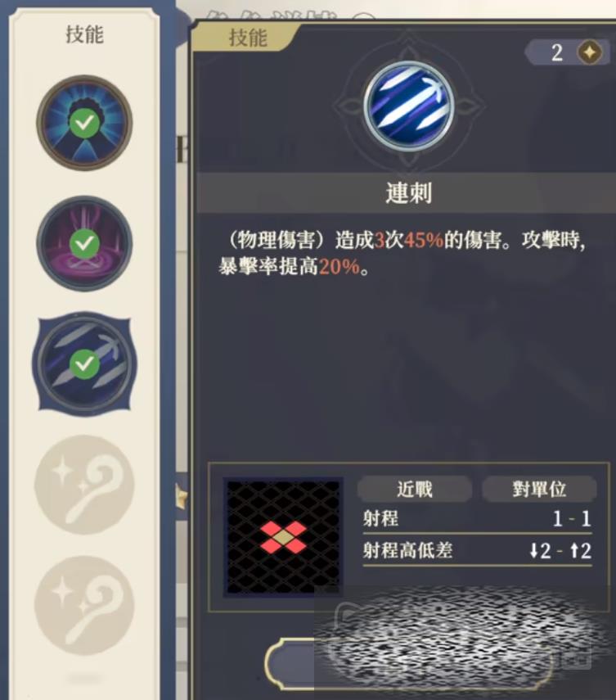
Task: Click the second empty staff skill slot
Action: (84, 605)
